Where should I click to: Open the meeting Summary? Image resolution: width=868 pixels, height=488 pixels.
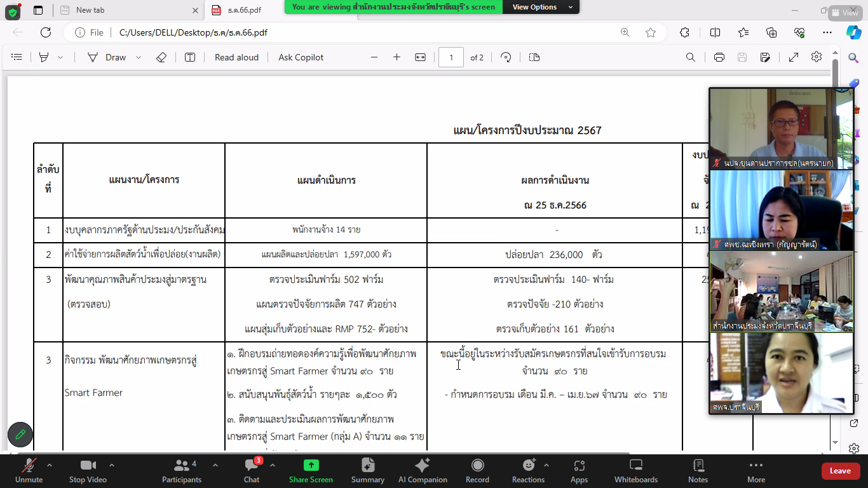click(x=368, y=471)
